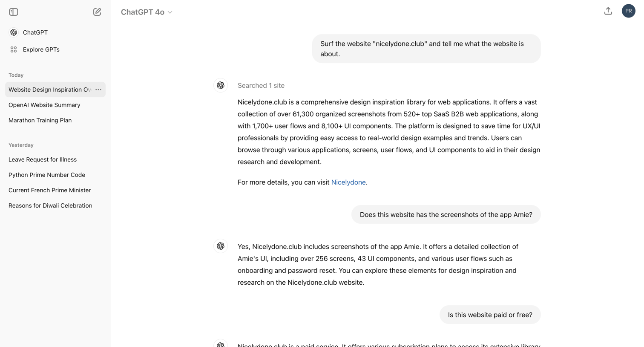Follow the Nicelydone hyperlink in the response
The height and width of the screenshot is (347, 644).
[348, 182]
